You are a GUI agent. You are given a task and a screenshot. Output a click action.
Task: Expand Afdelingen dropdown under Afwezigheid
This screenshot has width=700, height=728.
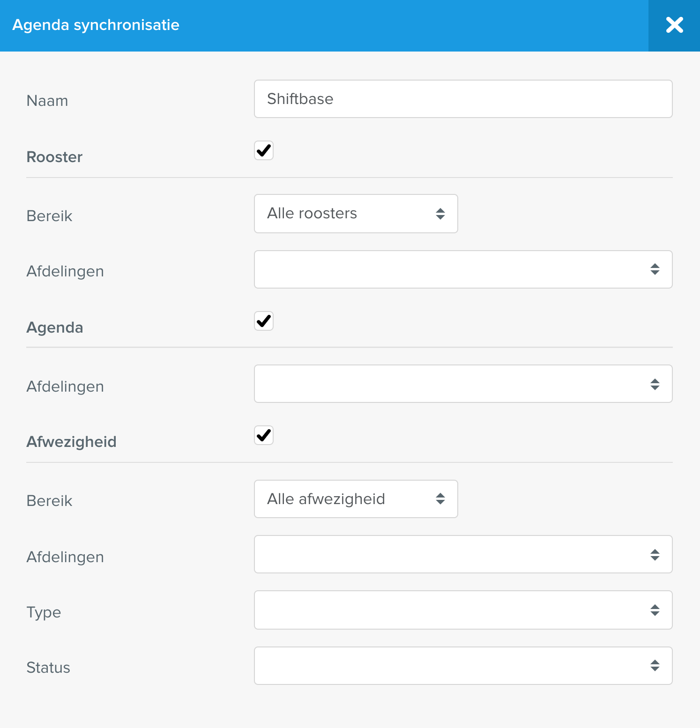pos(463,554)
